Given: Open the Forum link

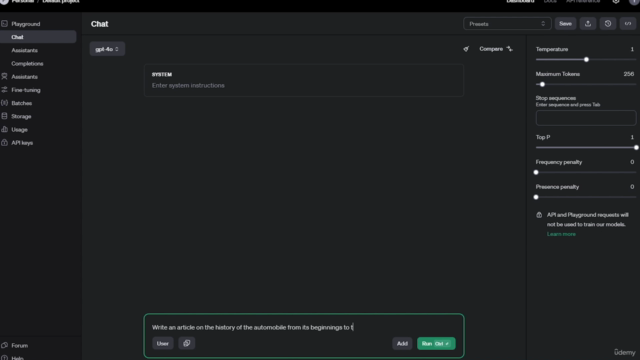Looking at the screenshot, I should [20, 345].
